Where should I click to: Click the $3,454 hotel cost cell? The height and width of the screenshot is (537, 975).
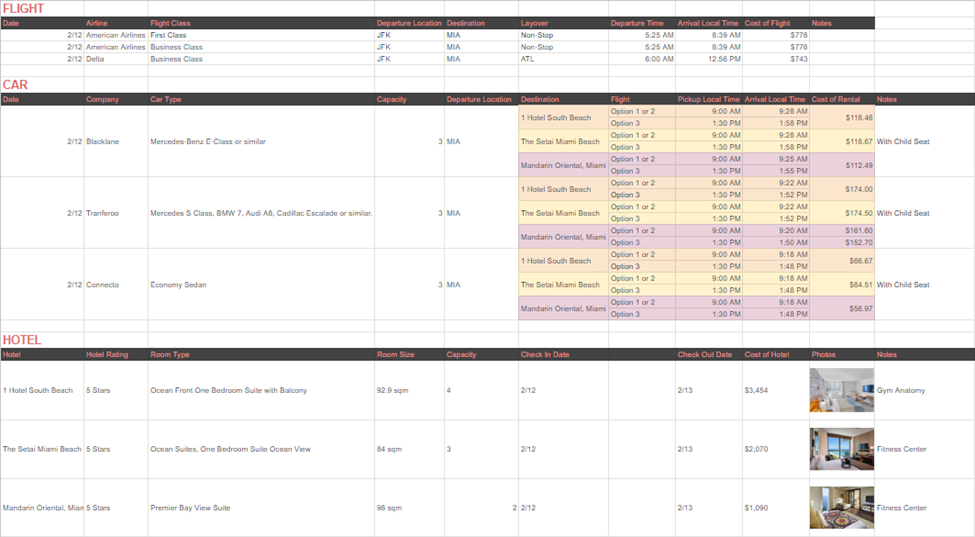776,390
